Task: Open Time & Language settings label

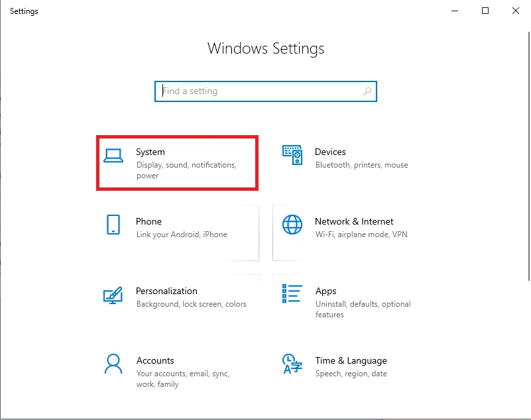Action: point(351,361)
